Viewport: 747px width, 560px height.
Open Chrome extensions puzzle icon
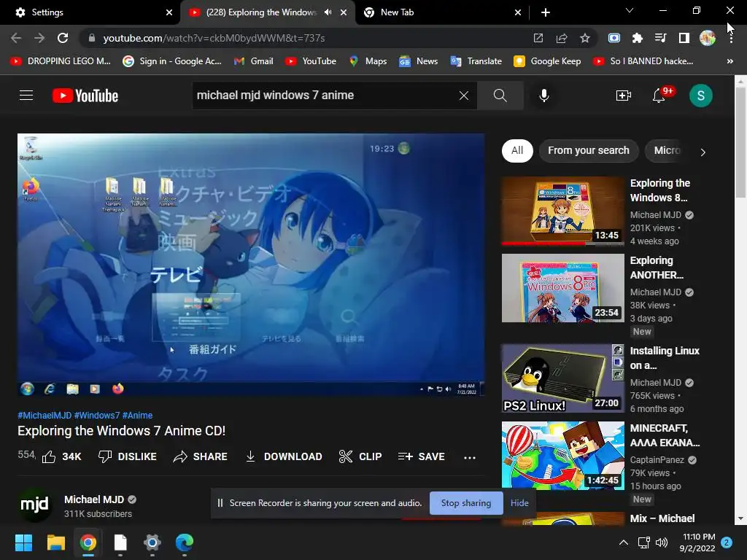point(637,38)
